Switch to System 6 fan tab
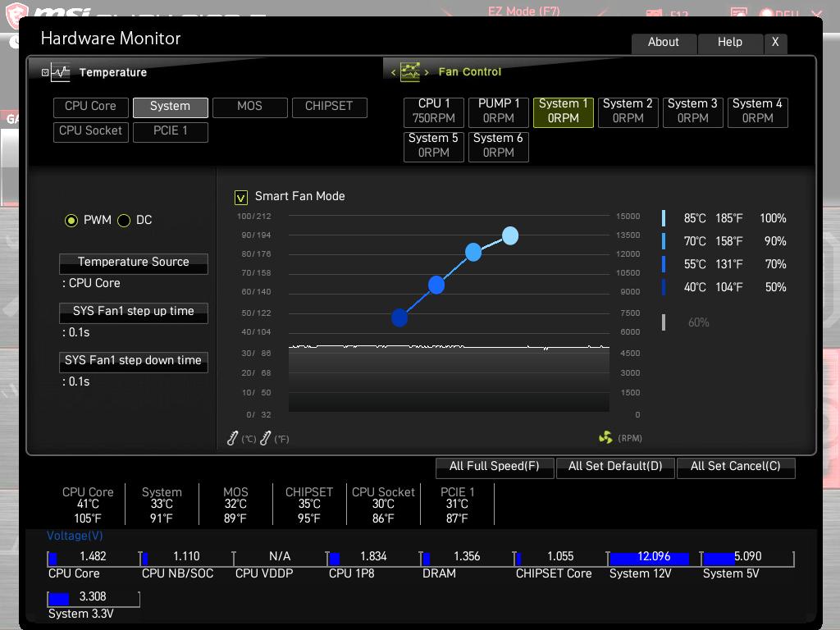 pos(499,146)
